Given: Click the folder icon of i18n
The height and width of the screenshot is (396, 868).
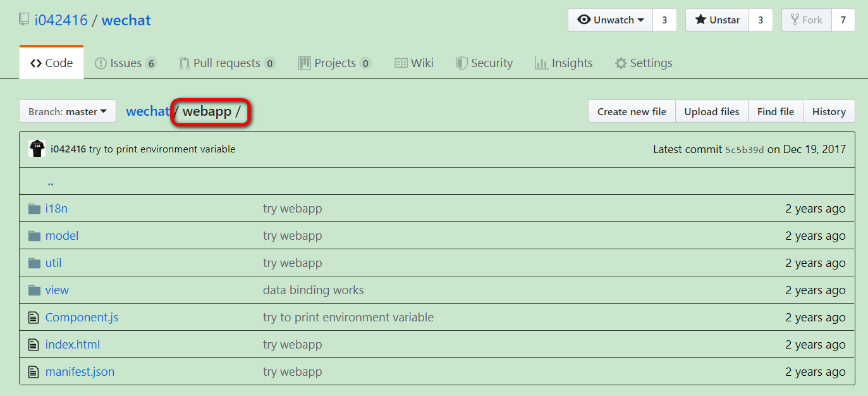Looking at the screenshot, I should (34, 209).
